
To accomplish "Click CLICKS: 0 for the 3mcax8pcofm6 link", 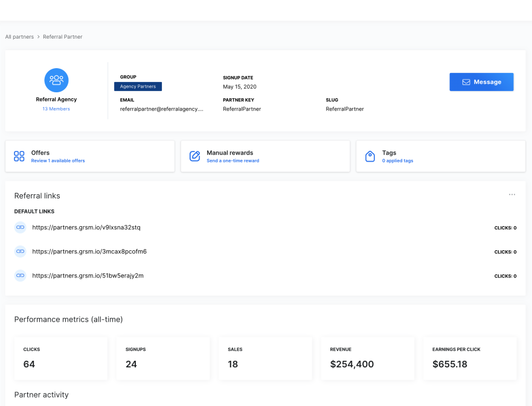I will (505, 252).
